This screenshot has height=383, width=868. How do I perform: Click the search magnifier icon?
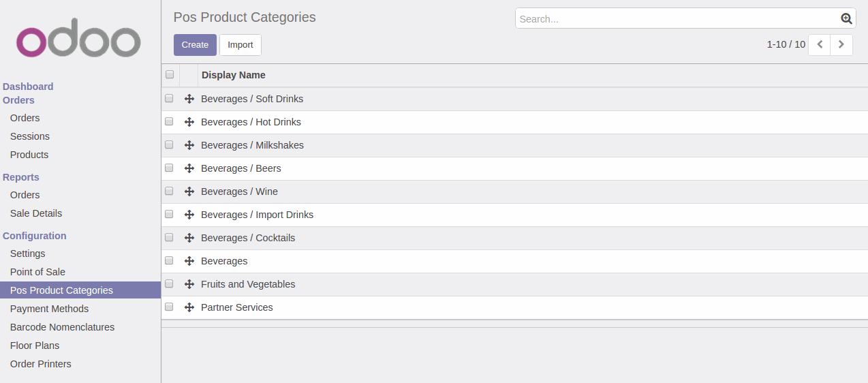coord(846,19)
